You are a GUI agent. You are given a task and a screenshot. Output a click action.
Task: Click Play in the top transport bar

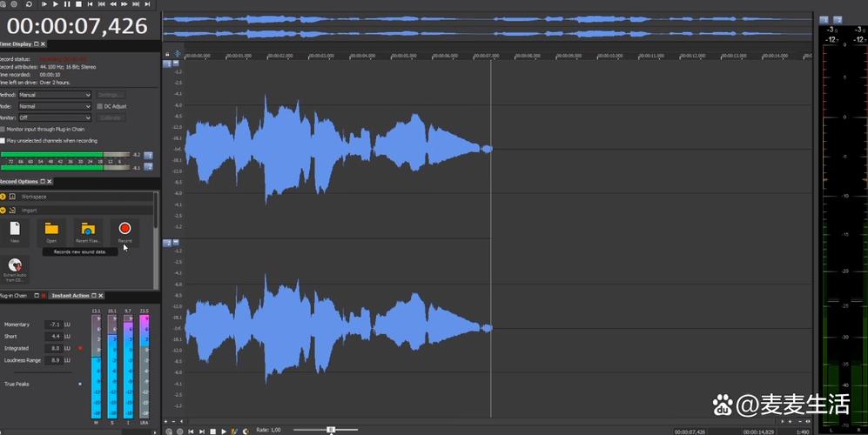56,3
